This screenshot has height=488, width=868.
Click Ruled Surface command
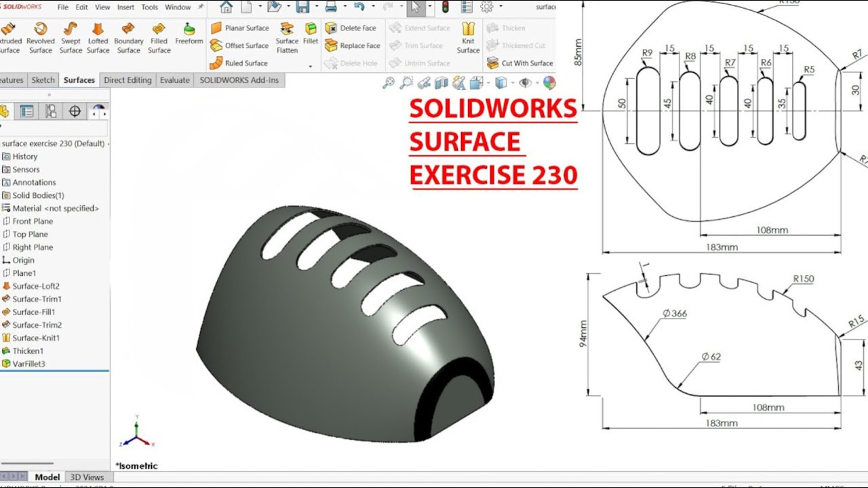coord(239,63)
